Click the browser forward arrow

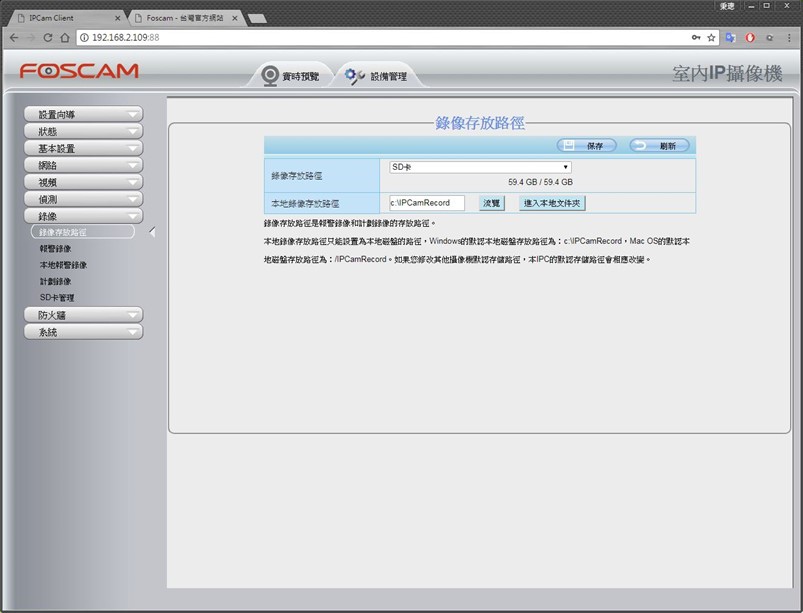click(31, 37)
